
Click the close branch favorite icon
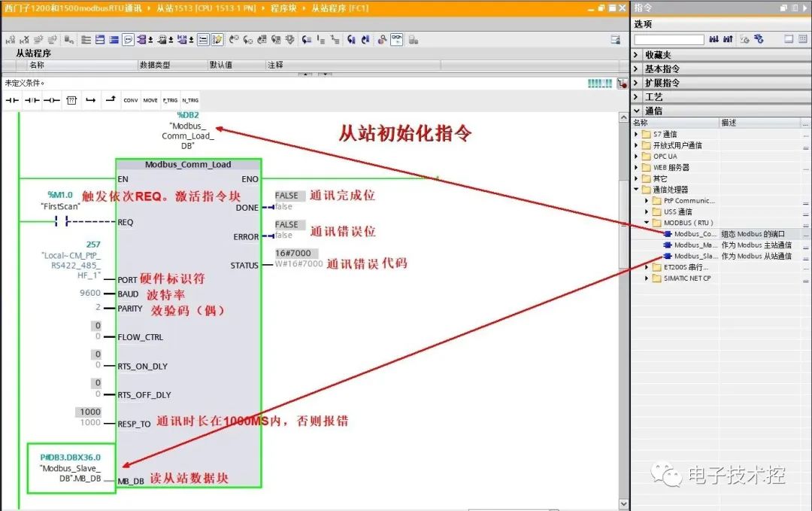click(x=111, y=99)
